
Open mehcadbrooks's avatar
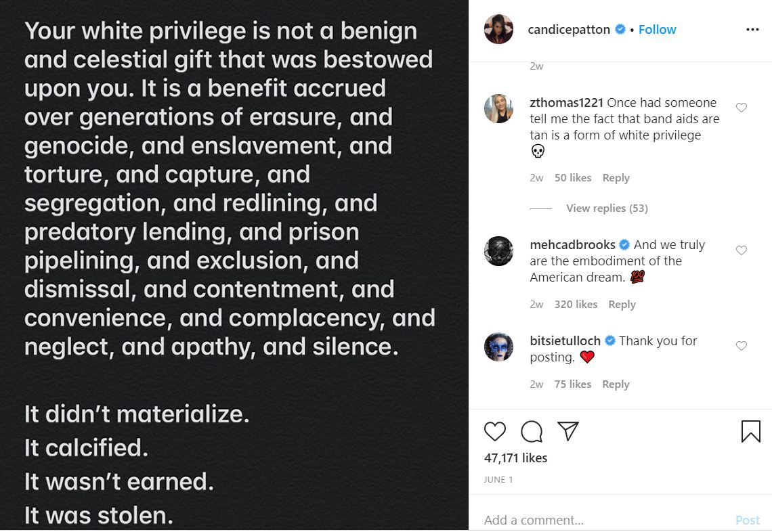click(499, 251)
